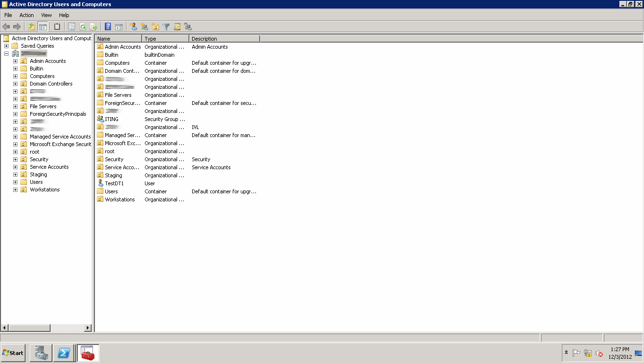Open filter options with the funnel icon
This screenshot has height=363, width=644.
coord(166,26)
